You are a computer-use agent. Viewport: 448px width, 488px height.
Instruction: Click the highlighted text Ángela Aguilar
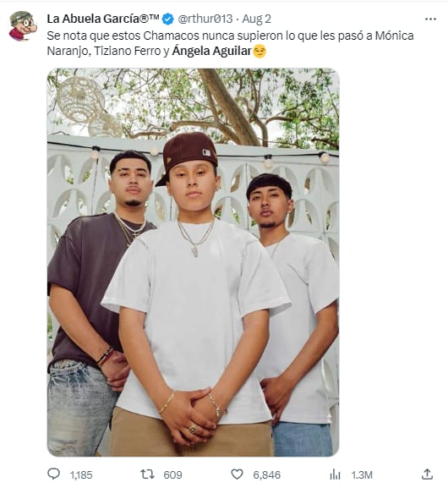(x=211, y=51)
